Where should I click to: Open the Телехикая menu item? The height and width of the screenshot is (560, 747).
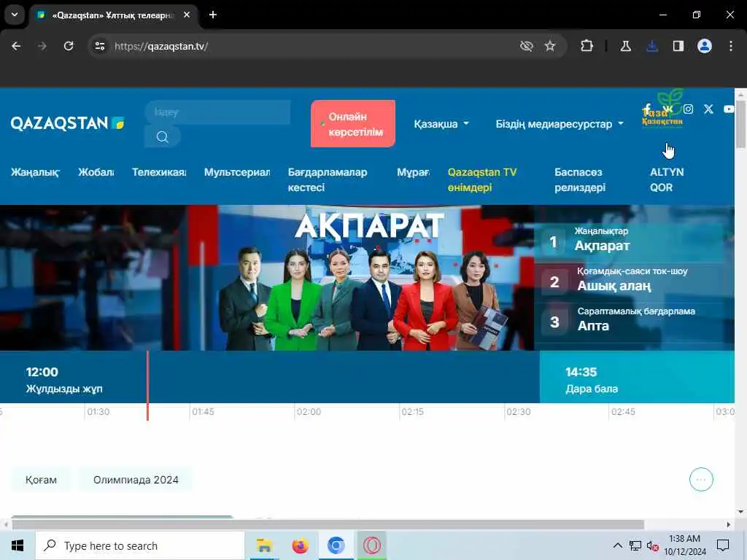pos(159,172)
